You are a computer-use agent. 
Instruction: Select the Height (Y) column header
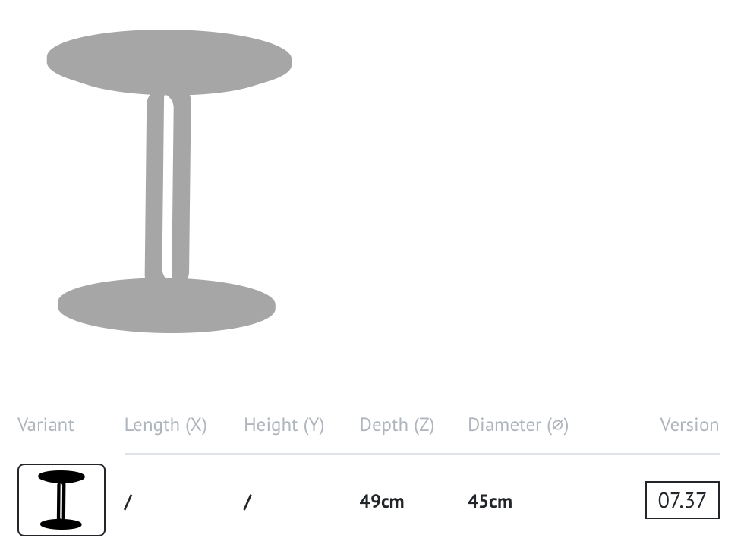point(284,425)
